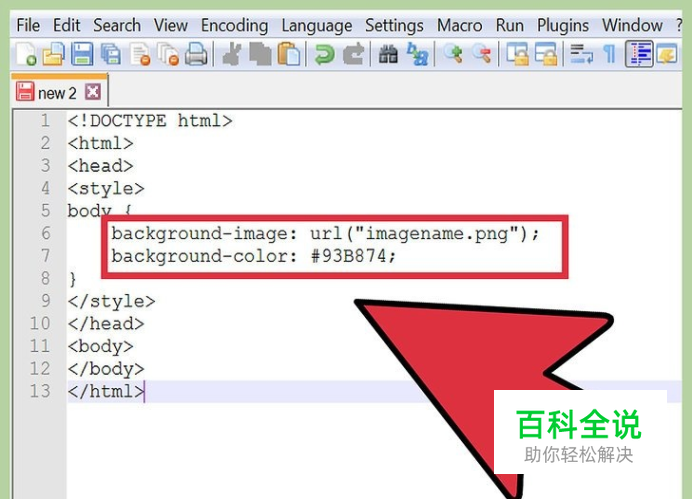Click the Zoom In magnifier icon
Viewport: 692px width, 499px height.
(x=453, y=54)
